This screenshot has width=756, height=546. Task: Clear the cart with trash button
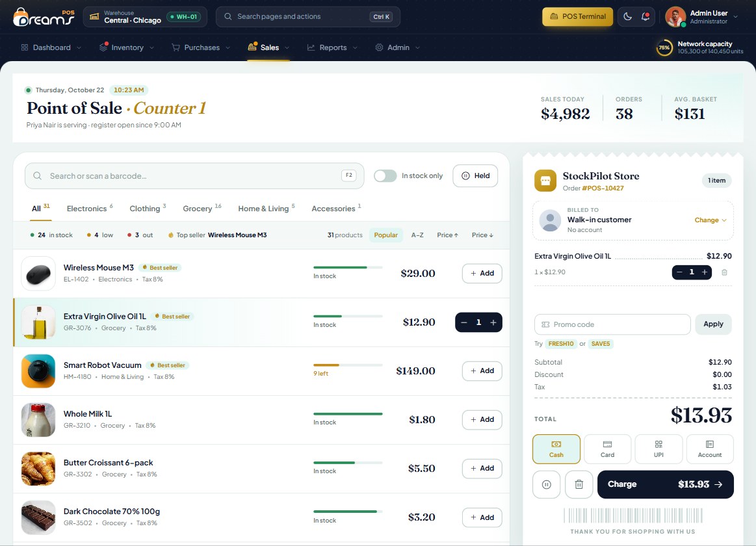(579, 484)
